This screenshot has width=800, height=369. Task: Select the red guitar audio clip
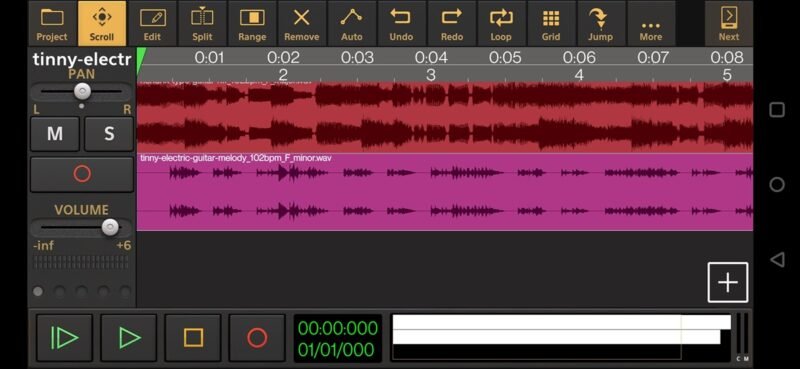tap(445, 116)
